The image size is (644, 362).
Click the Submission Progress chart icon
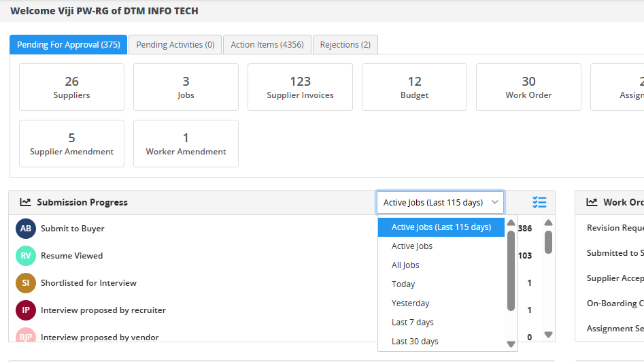(x=25, y=202)
